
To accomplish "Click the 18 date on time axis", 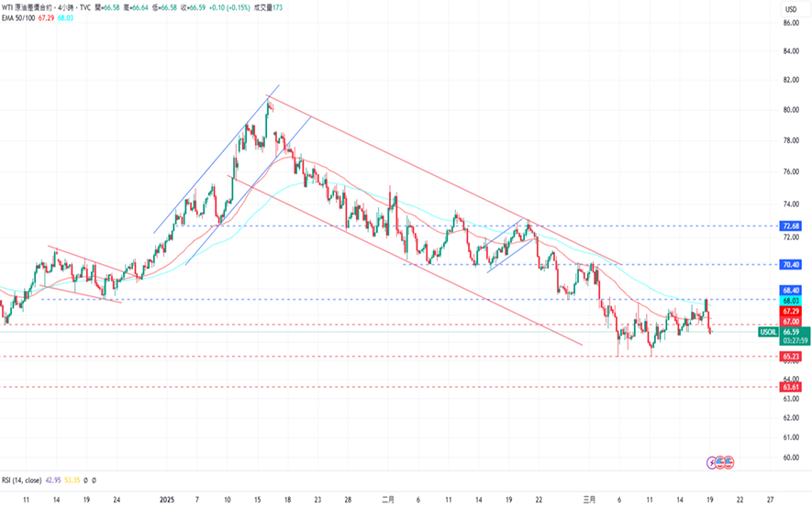I will [x=287, y=500].
